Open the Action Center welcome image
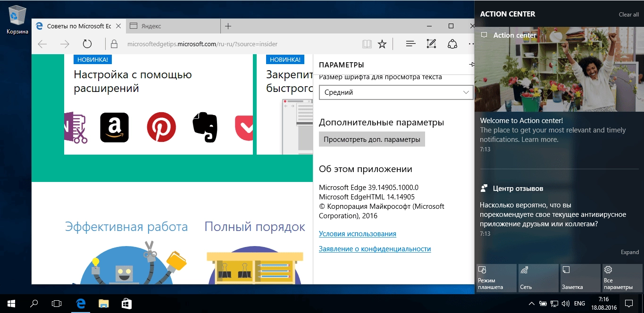The height and width of the screenshot is (313, 644). [559, 70]
